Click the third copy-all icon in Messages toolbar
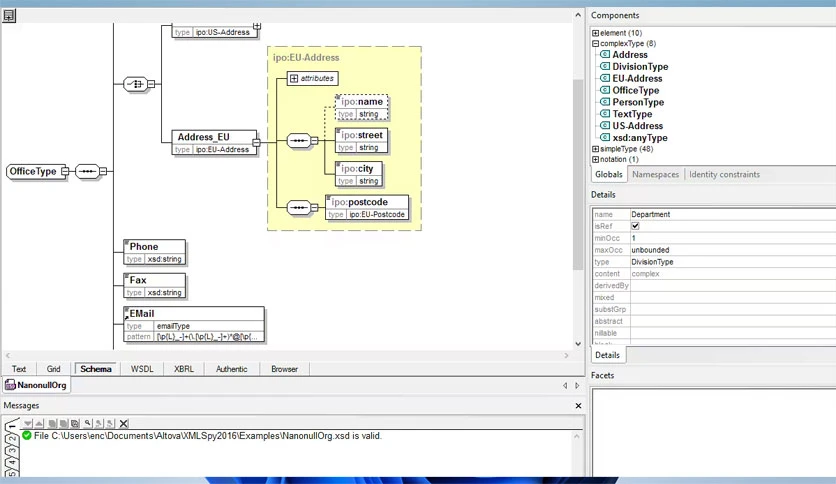836x484 pixels. tap(75, 424)
